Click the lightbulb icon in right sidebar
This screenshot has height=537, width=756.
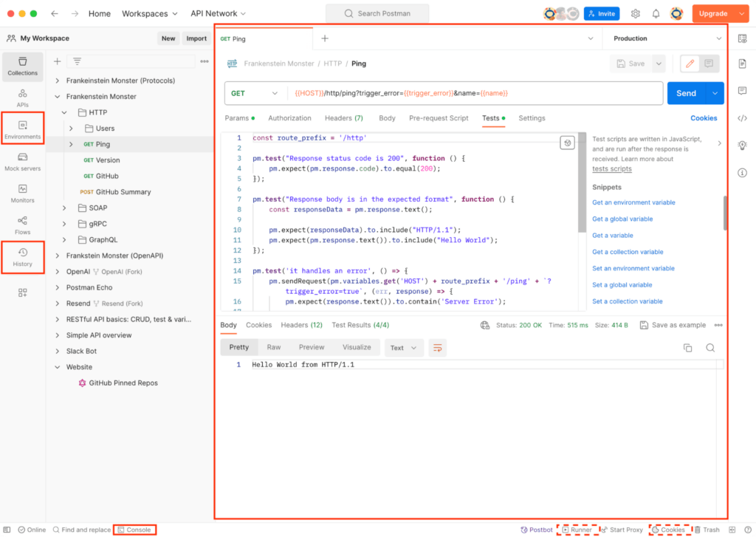point(743,146)
